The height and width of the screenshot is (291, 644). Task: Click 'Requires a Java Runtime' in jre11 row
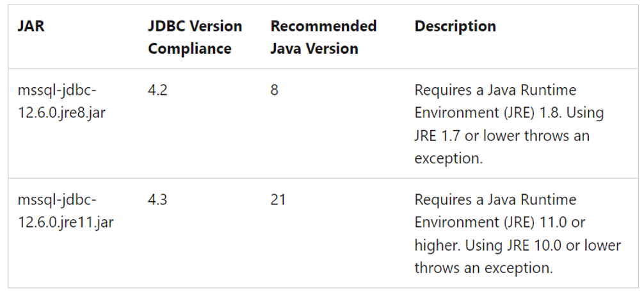coord(495,200)
